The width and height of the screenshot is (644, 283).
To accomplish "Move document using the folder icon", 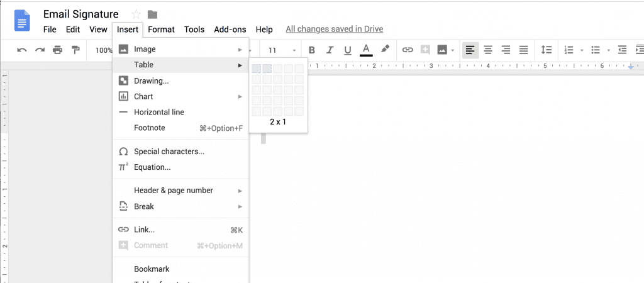I will click(152, 15).
